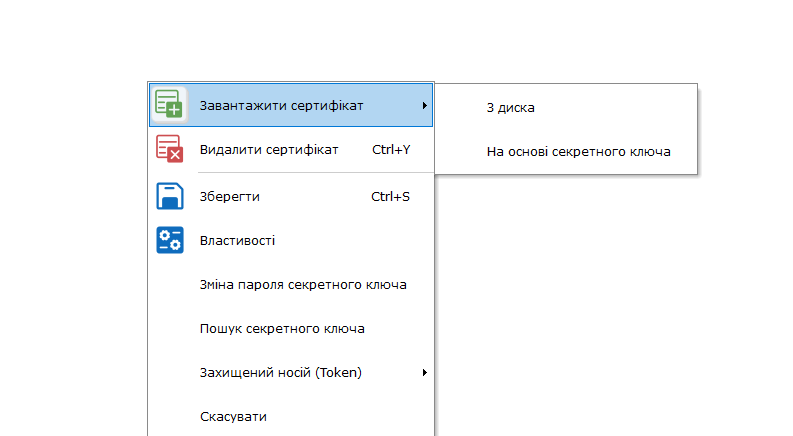Click the Ctrl+S shortcut label

coord(390,197)
